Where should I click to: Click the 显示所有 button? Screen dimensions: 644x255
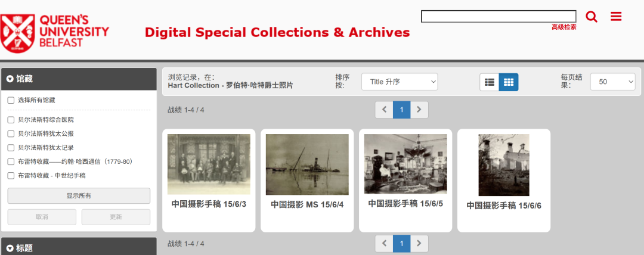(x=79, y=196)
